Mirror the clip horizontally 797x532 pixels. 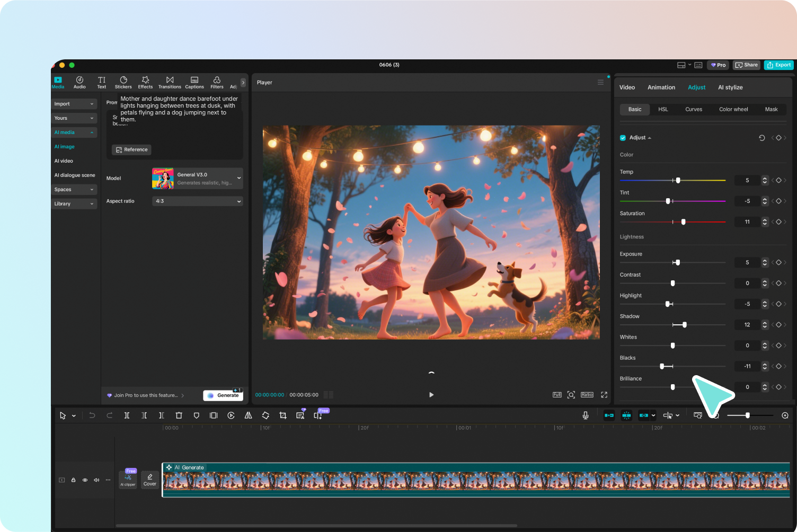[x=248, y=415]
